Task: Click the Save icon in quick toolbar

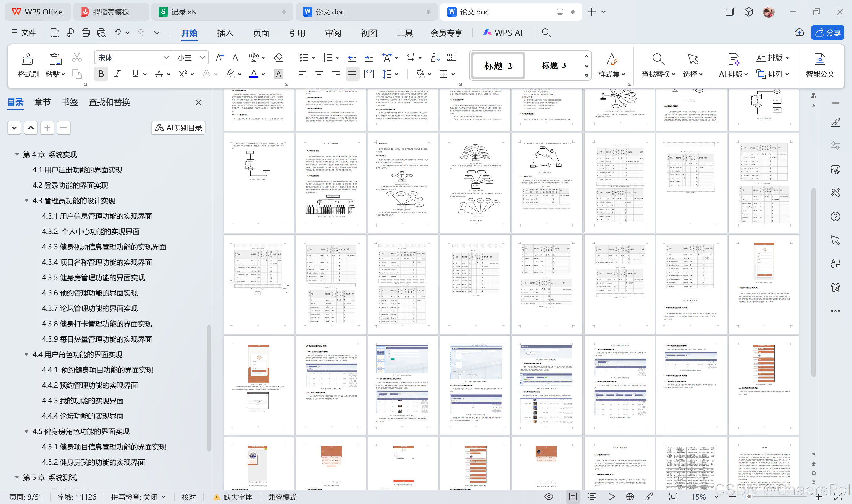Action: [55, 33]
